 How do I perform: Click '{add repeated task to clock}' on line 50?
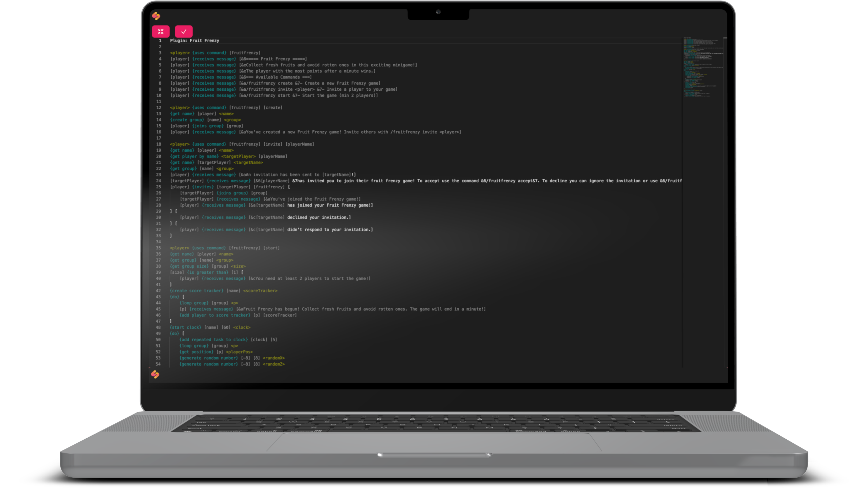tap(214, 340)
